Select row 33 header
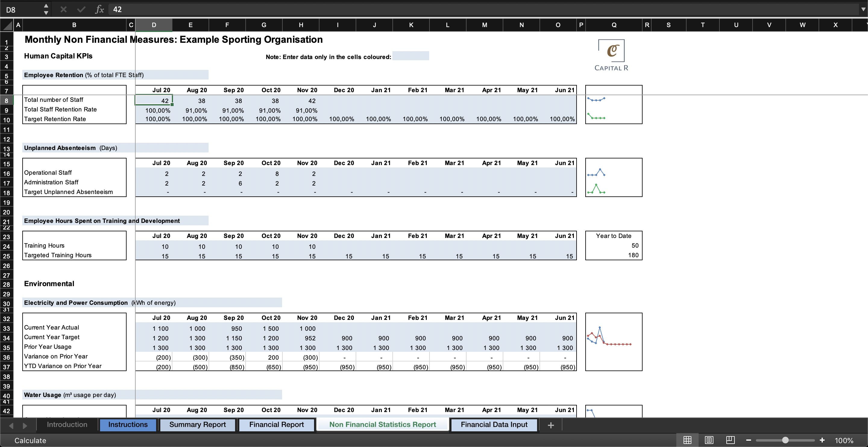This screenshot has height=447, width=868. click(6, 328)
